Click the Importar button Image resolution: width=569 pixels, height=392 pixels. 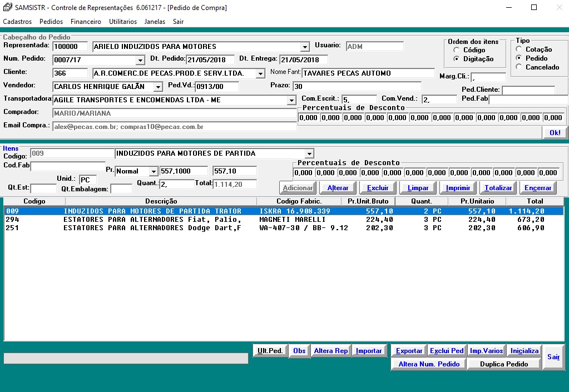(x=369, y=351)
